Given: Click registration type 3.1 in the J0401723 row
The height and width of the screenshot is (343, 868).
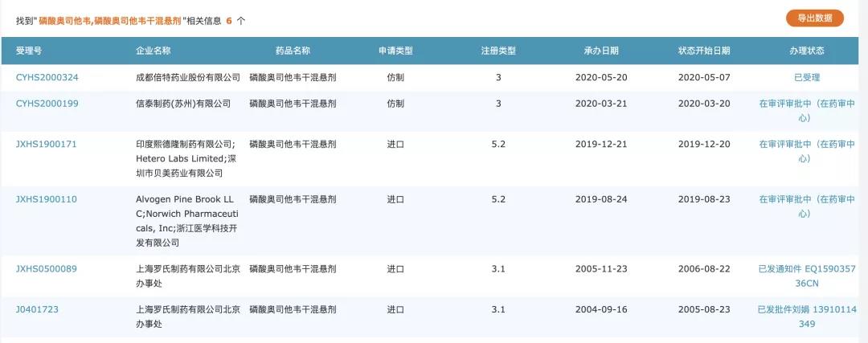Looking at the screenshot, I should [498, 309].
